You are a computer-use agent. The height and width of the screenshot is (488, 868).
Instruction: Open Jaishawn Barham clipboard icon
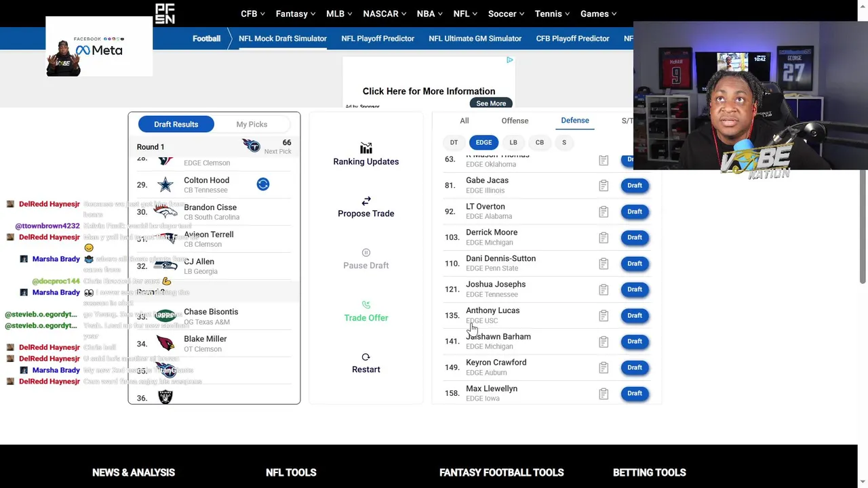click(x=604, y=342)
